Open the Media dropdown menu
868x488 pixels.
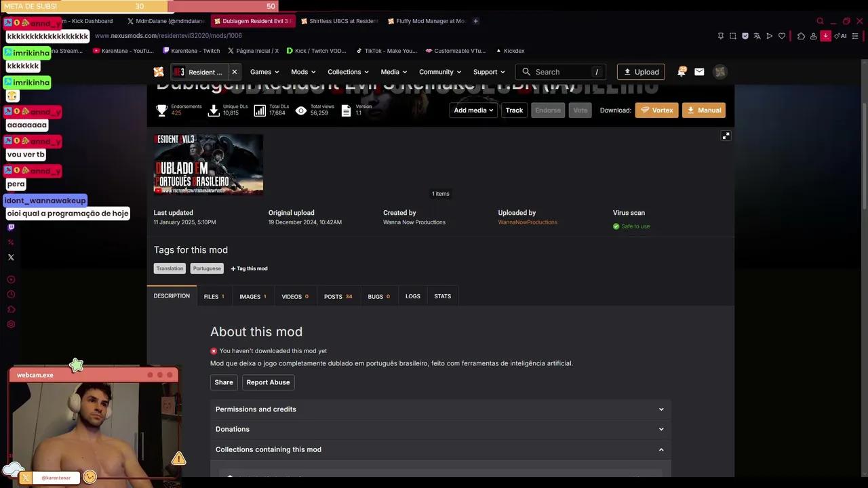(x=393, y=72)
